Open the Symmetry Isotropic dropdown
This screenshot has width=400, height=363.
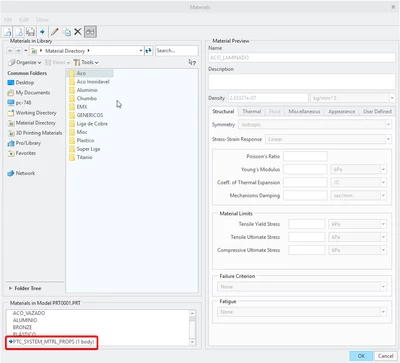click(x=315, y=125)
